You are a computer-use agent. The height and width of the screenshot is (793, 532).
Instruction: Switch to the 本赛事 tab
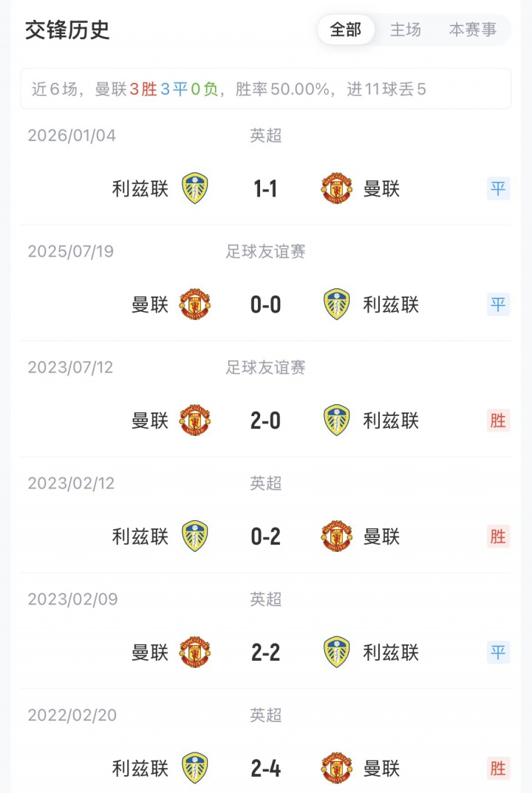473,30
